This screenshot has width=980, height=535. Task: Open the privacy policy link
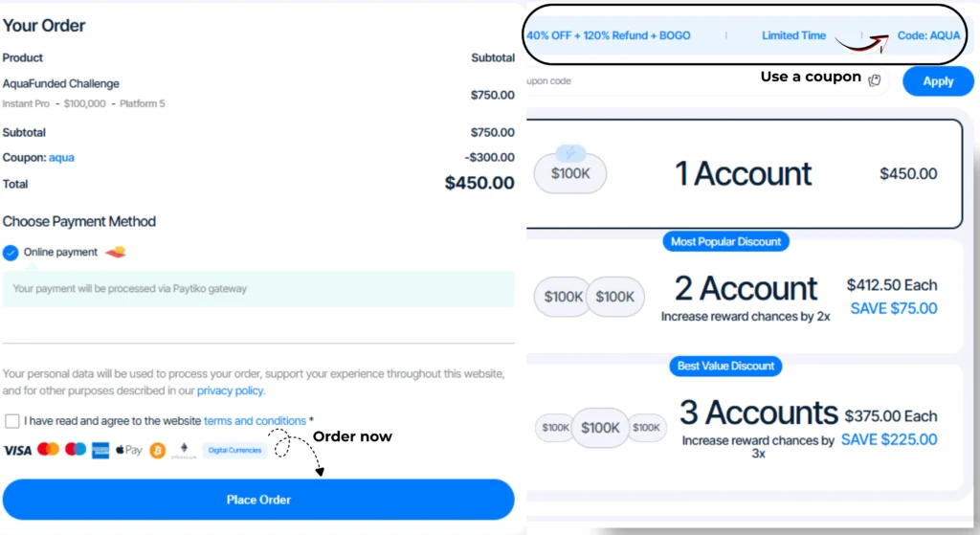point(230,390)
